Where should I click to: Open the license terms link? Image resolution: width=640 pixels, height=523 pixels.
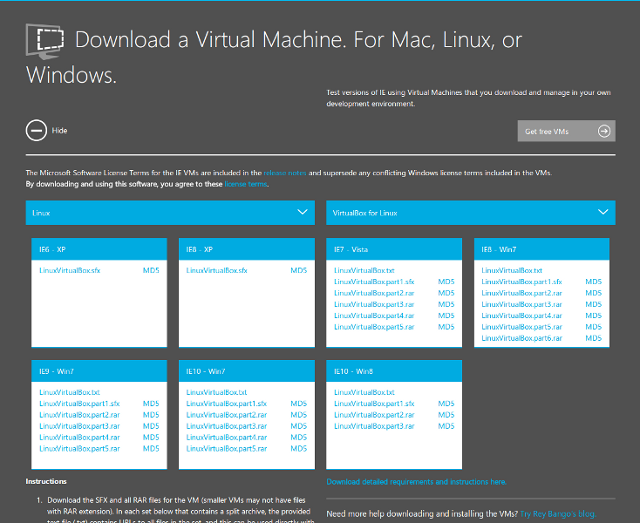pos(246,184)
